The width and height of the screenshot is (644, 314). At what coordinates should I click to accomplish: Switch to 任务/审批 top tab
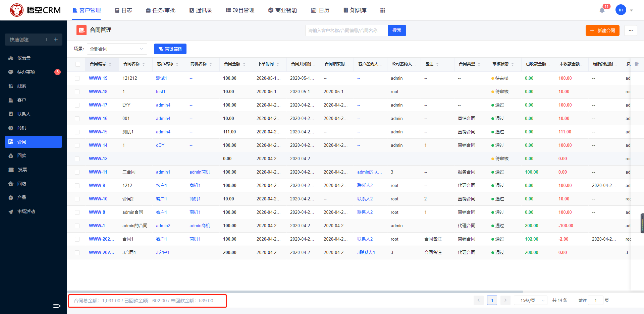[161, 10]
